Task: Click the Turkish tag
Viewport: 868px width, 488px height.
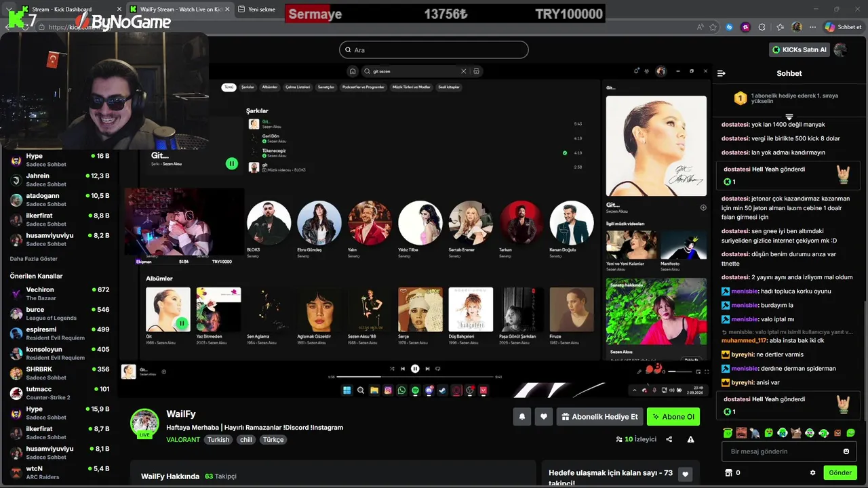Action: pos(218,440)
